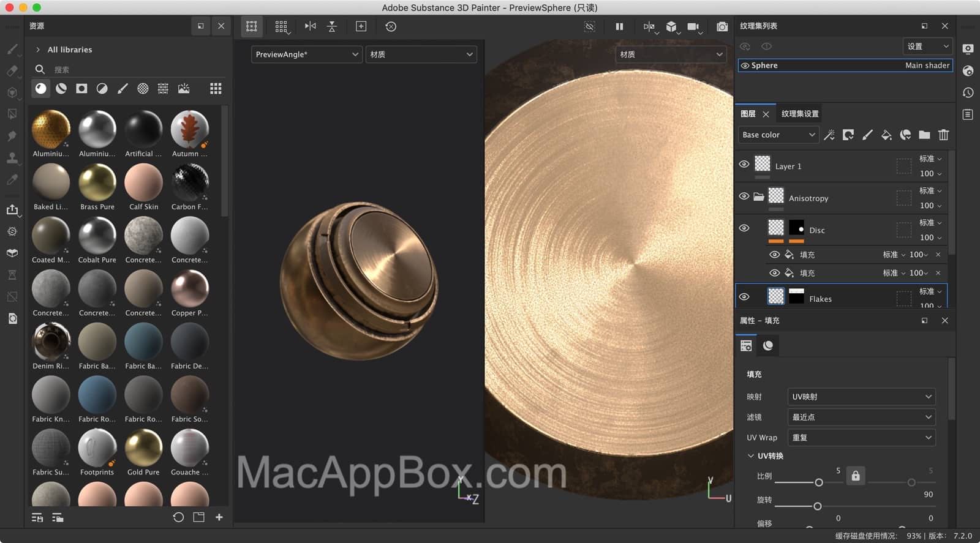Refresh the assets with circular arrow
This screenshot has width=980, height=543.
click(178, 517)
